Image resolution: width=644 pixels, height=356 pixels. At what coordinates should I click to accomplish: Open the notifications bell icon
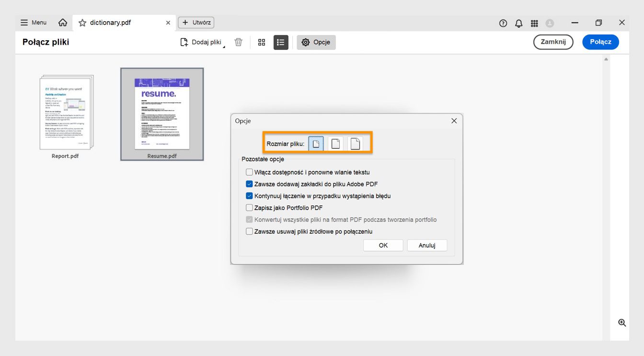(519, 23)
